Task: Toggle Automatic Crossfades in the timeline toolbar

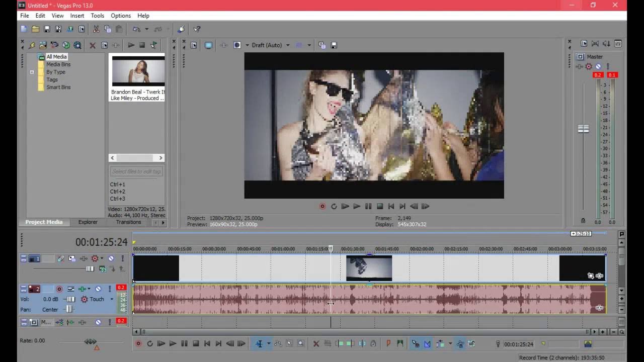Action: pyautogui.click(x=427, y=344)
